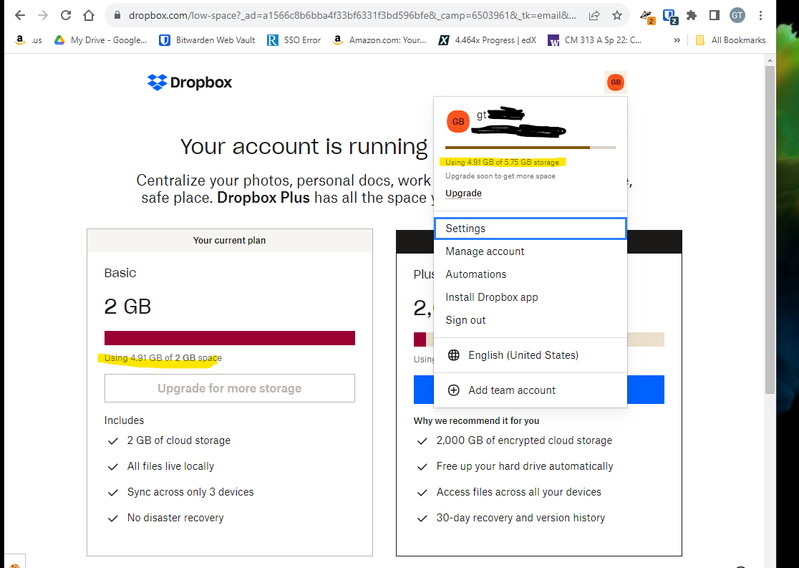Click the GB account avatar at top
This screenshot has width=799, height=568.
(x=616, y=82)
